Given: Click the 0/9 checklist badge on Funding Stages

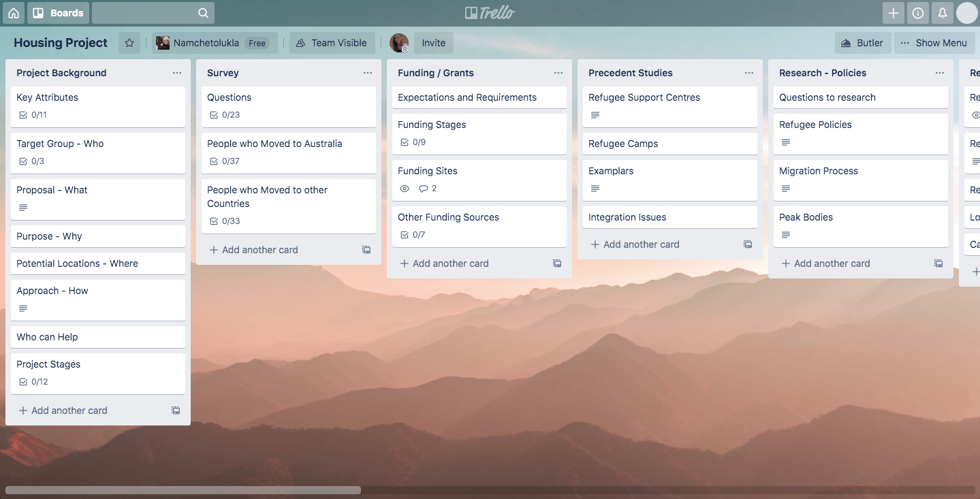Looking at the screenshot, I should click(x=413, y=142).
